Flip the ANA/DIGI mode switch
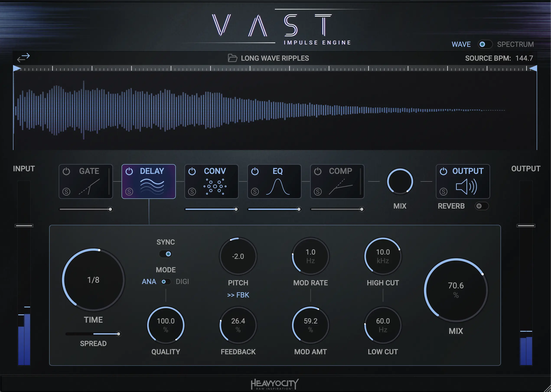 pos(166,282)
